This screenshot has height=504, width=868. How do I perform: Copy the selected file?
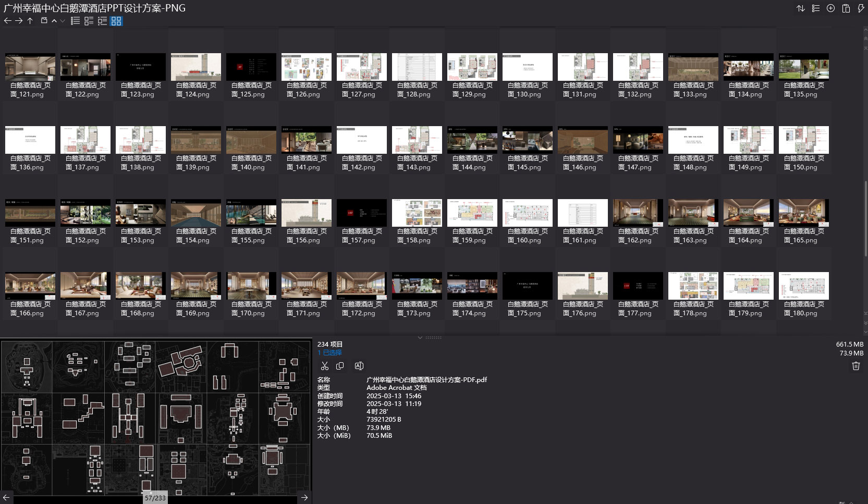[x=340, y=366]
